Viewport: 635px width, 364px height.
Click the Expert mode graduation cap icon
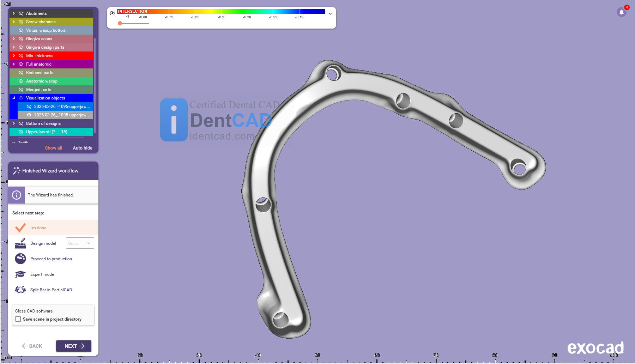[x=20, y=274]
